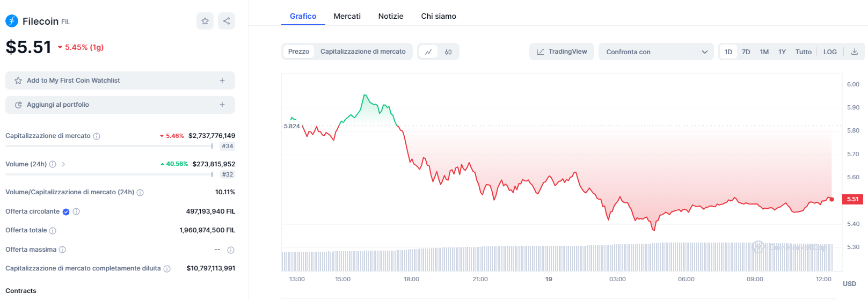868x300 pixels.
Task: Switch to line chart view icon
Action: tap(428, 52)
